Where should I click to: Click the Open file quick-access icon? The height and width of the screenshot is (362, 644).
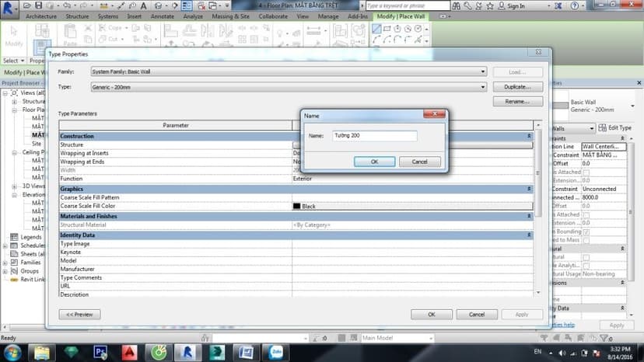point(27,5)
